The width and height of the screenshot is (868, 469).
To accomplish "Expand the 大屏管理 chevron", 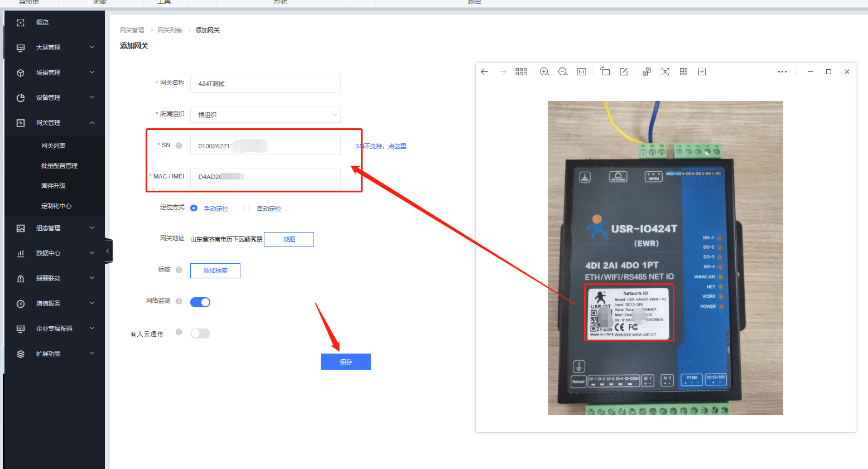I will tap(92, 47).
